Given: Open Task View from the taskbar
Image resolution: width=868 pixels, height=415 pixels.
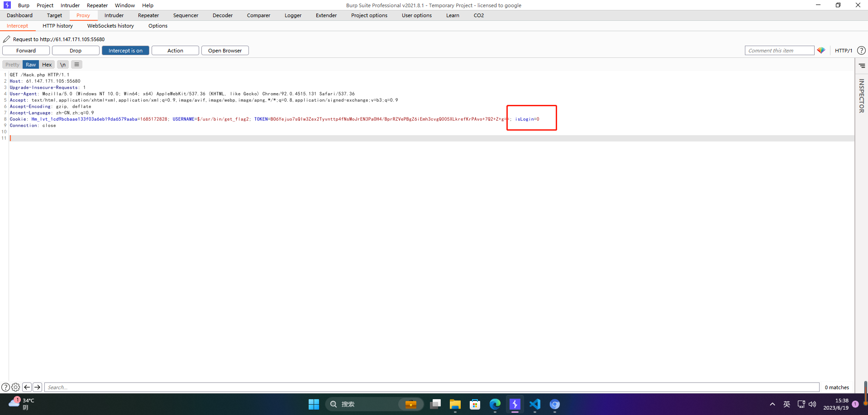Looking at the screenshot, I should click(435, 404).
